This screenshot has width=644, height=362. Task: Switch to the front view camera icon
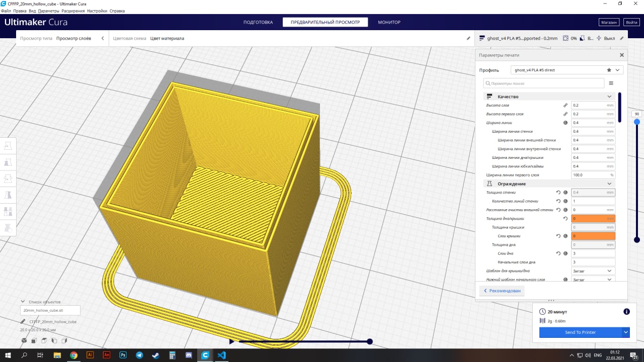click(x=34, y=340)
